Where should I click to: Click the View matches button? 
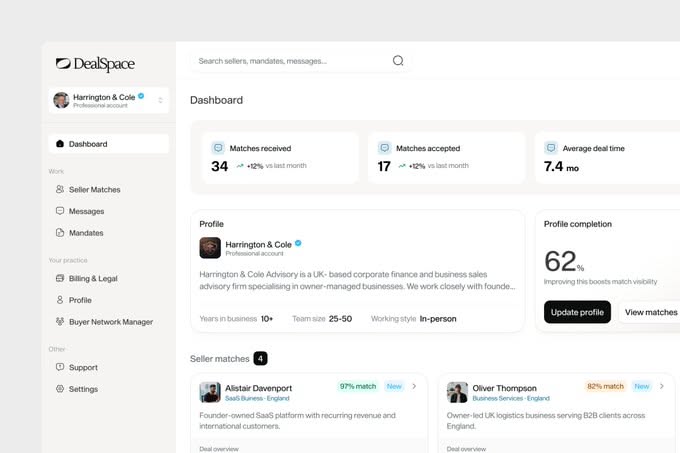[650, 312]
